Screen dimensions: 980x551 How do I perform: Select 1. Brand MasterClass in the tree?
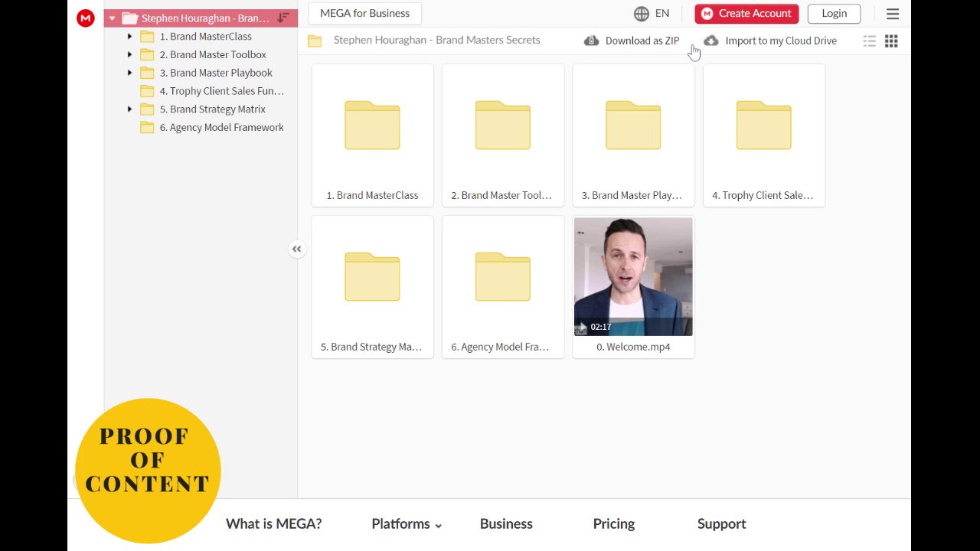[x=205, y=36]
